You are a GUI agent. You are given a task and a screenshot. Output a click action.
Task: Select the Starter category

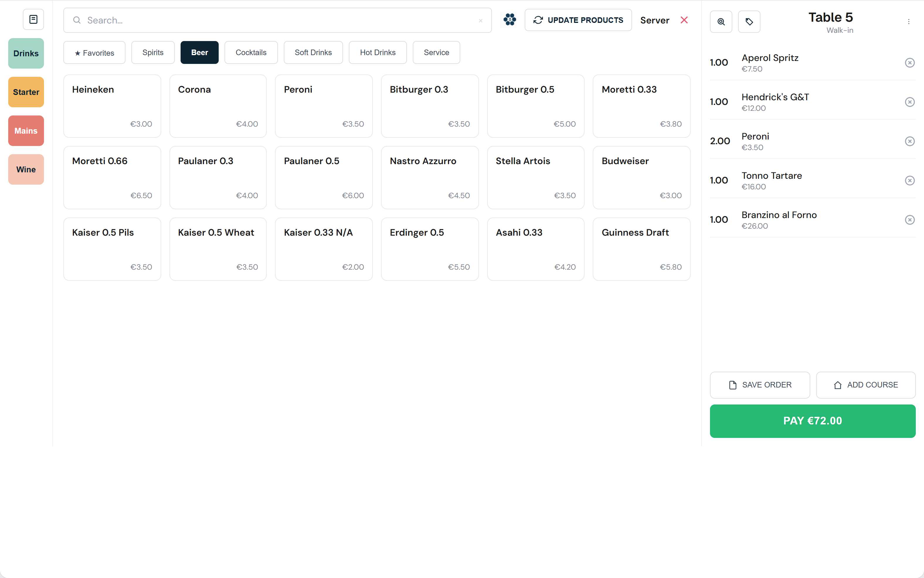click(x=26, y=92)
